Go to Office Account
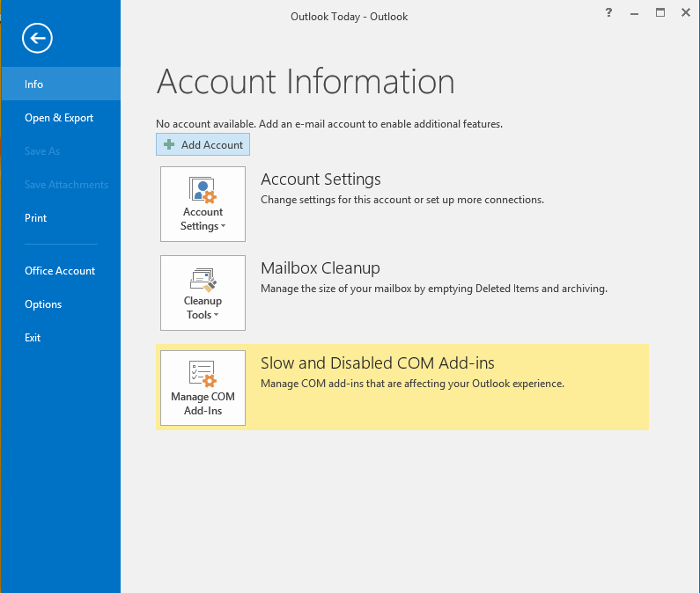This screenshot has width=700, height=593. coord(61,271)
